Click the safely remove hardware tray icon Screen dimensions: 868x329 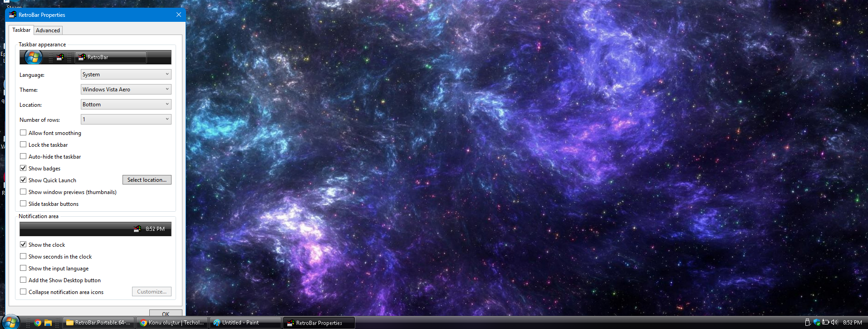[808, 322]
